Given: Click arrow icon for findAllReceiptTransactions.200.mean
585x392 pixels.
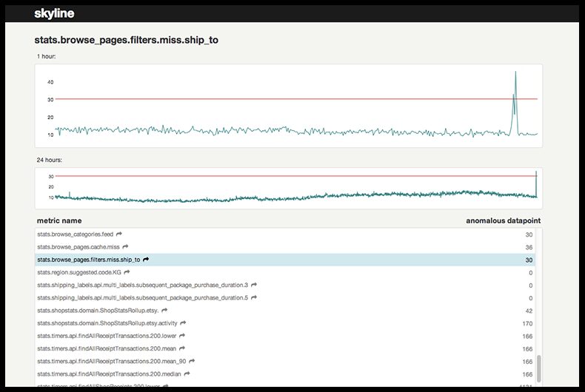Looking at the screenshot, I should pos(182,348).
